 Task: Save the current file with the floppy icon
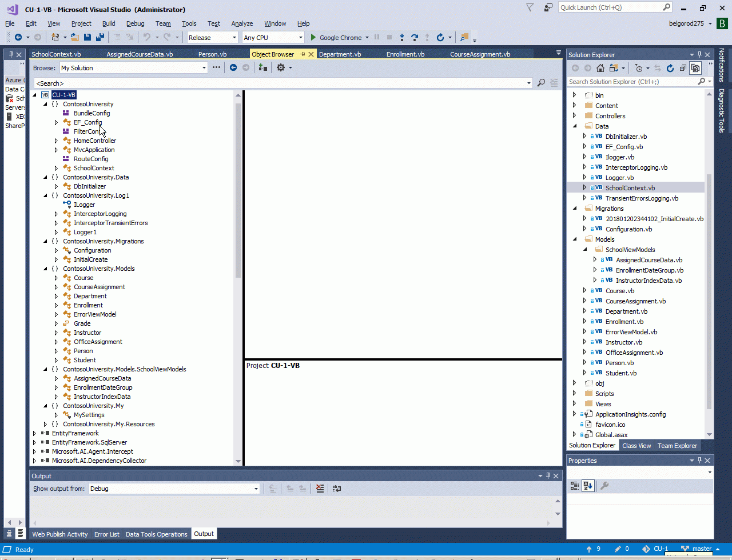[x=87, y=37]
